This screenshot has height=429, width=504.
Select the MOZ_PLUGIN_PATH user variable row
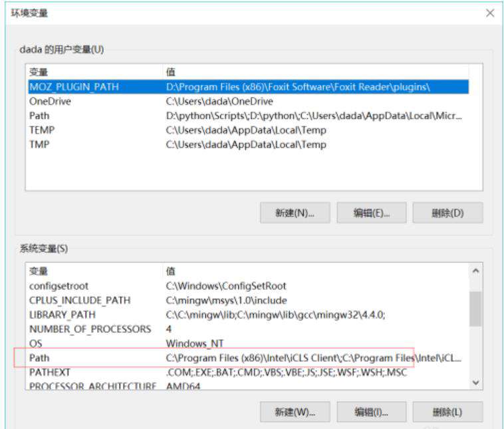click(248, 87)
